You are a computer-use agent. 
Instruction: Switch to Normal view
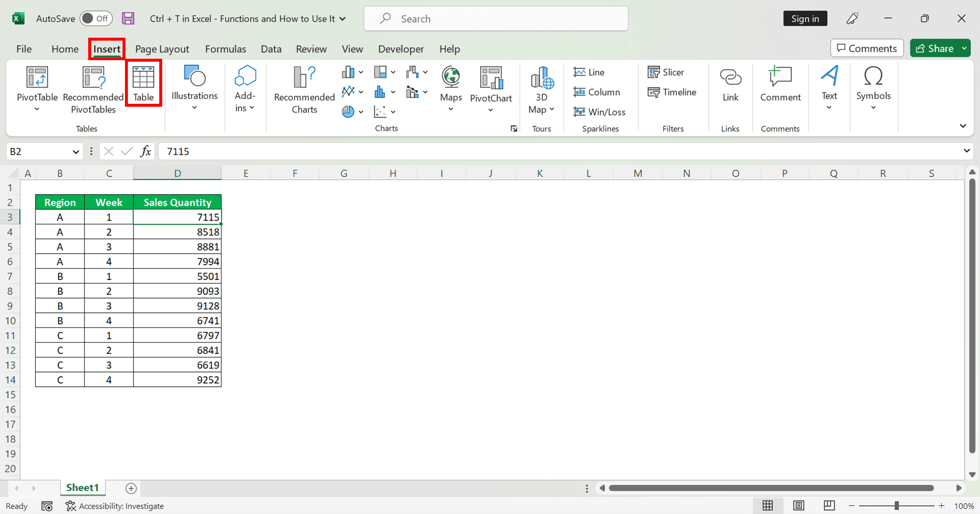768,506
